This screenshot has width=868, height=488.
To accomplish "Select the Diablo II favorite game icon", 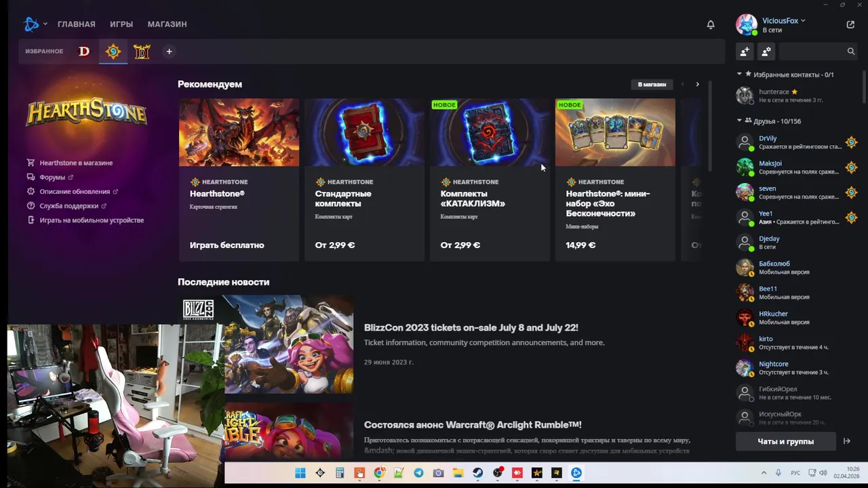I will (x=142, y=52).
